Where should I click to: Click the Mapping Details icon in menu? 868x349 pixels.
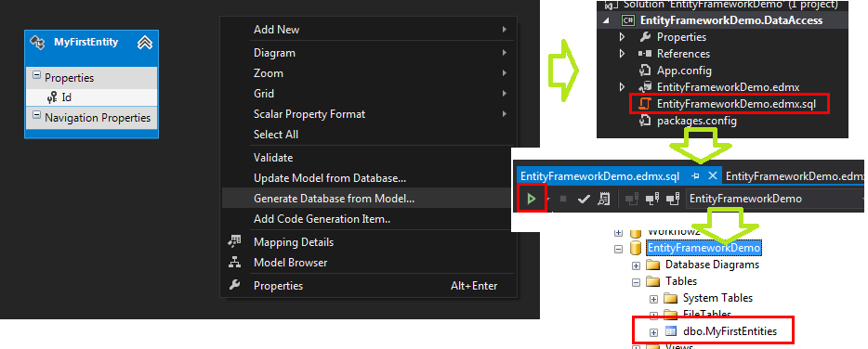point(235,241)
